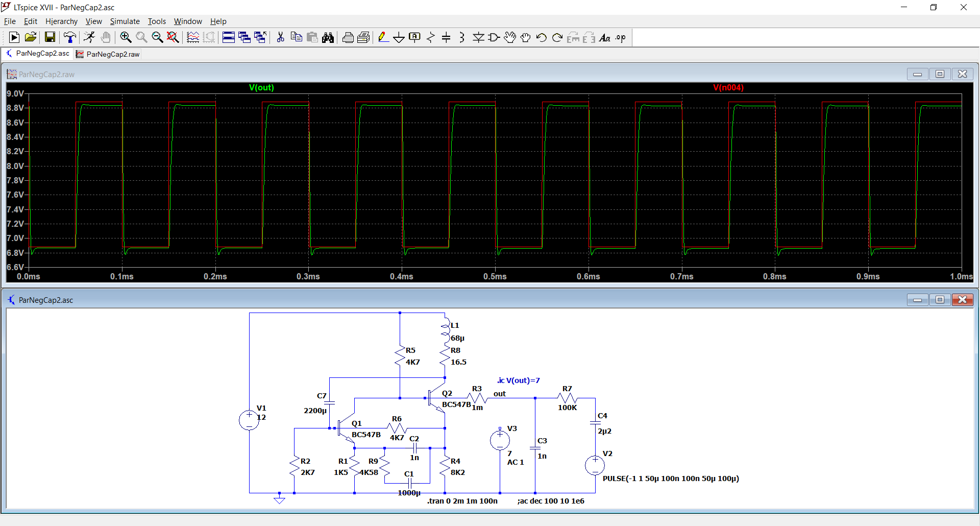The height and width of the screenshot is (526, 980).
Task: Open the Window menu
Action: click(x=188, y=21)
